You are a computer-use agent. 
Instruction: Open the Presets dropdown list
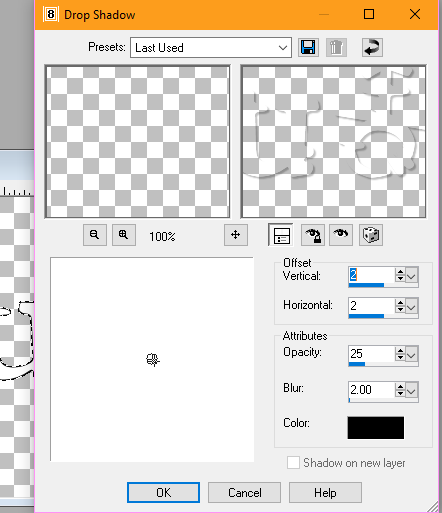[x=211, y=48]
